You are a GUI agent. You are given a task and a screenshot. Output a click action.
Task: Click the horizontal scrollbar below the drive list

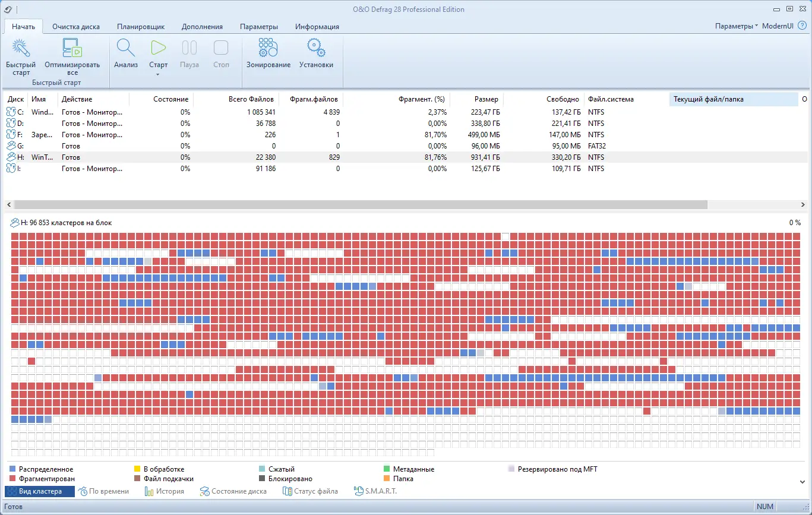pyautogui.click(x=356, y=204)
